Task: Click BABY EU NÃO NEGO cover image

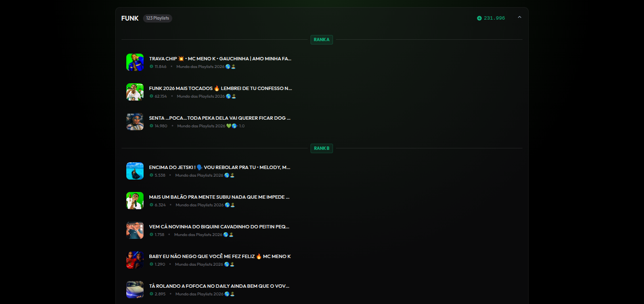Action: click(135, 260)
